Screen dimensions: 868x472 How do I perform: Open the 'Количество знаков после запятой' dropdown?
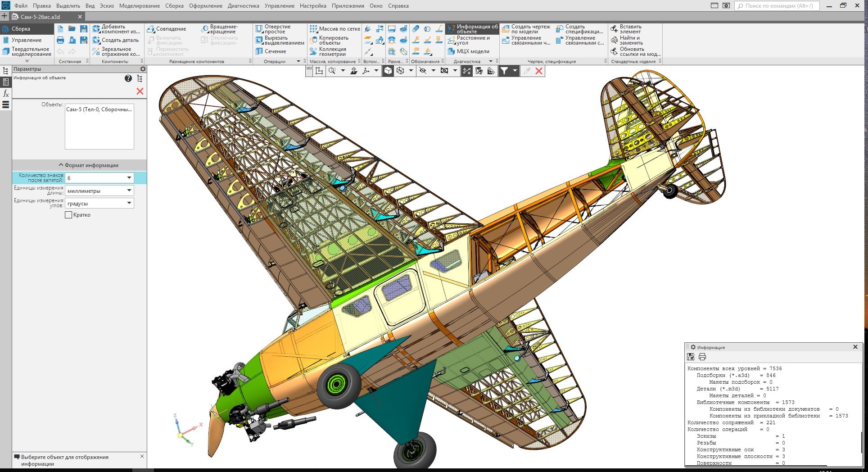point(129,178)
